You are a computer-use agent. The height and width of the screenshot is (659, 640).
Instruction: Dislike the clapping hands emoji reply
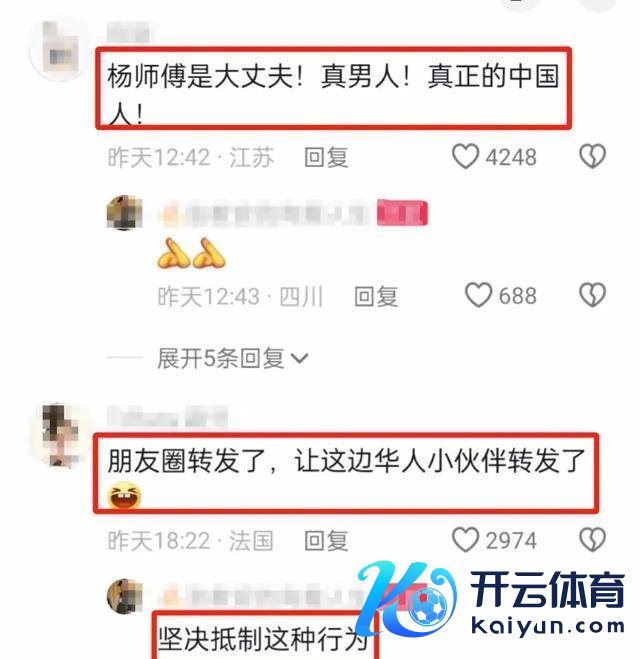pyautogui.click(x=593, y=295)
